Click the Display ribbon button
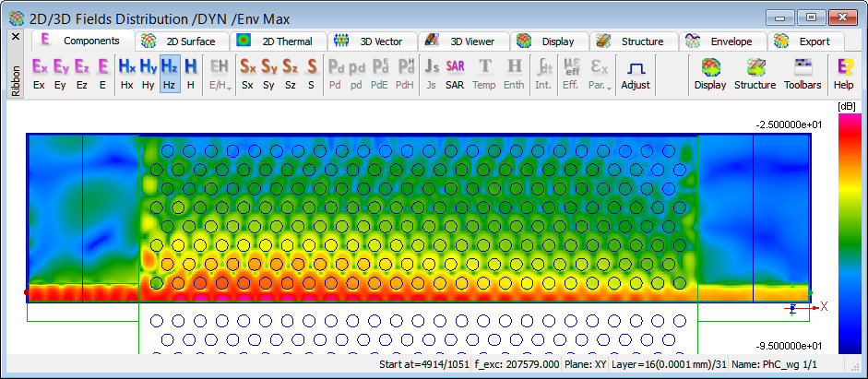The width and height of the screenshot is (868, 379). [x=710, y=73]
